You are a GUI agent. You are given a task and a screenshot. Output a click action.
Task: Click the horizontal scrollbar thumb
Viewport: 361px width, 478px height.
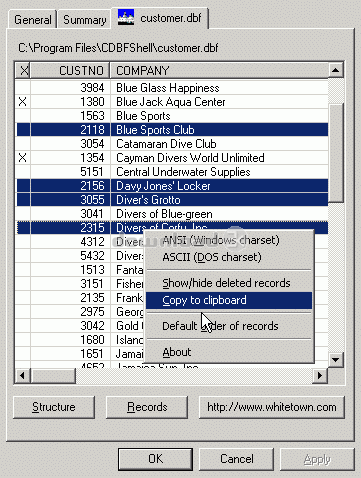tap(53, 376)
